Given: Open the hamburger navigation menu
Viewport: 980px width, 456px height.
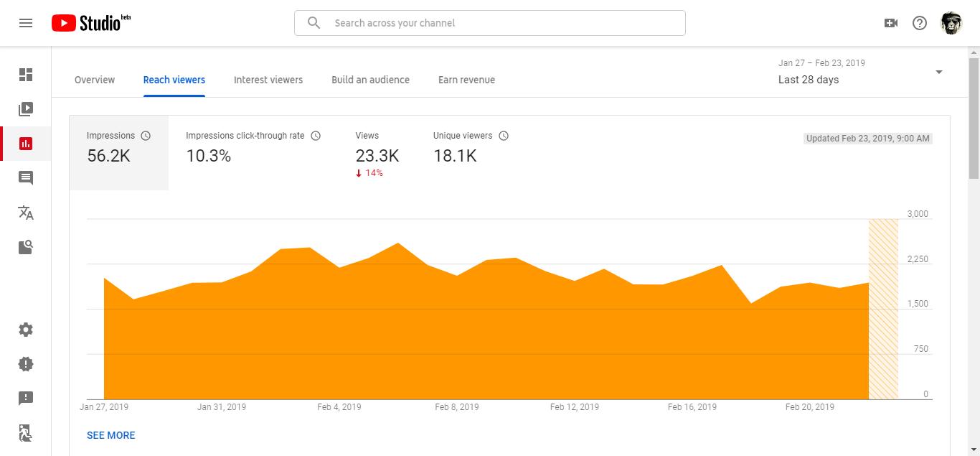Looking at the screenshot, I should coord(26,23).
